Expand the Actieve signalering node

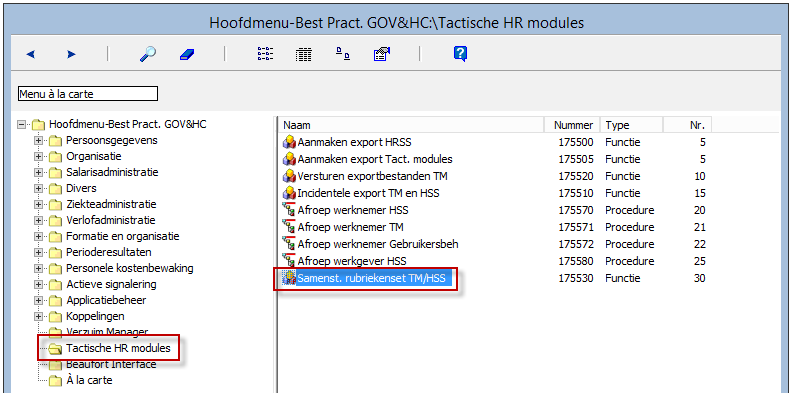click(38, 285)
